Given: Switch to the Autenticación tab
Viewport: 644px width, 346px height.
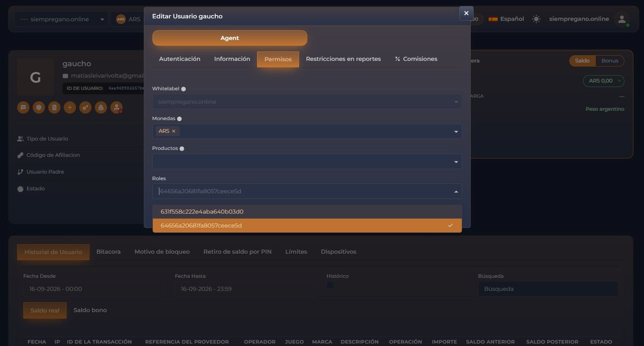Looking at the screenshot, I should click(180, 59).
